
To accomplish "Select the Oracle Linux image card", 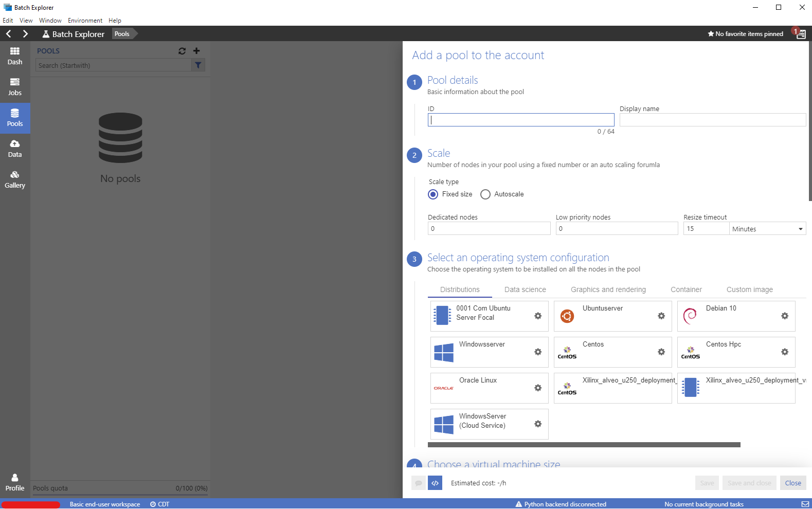I will [489, 388].
